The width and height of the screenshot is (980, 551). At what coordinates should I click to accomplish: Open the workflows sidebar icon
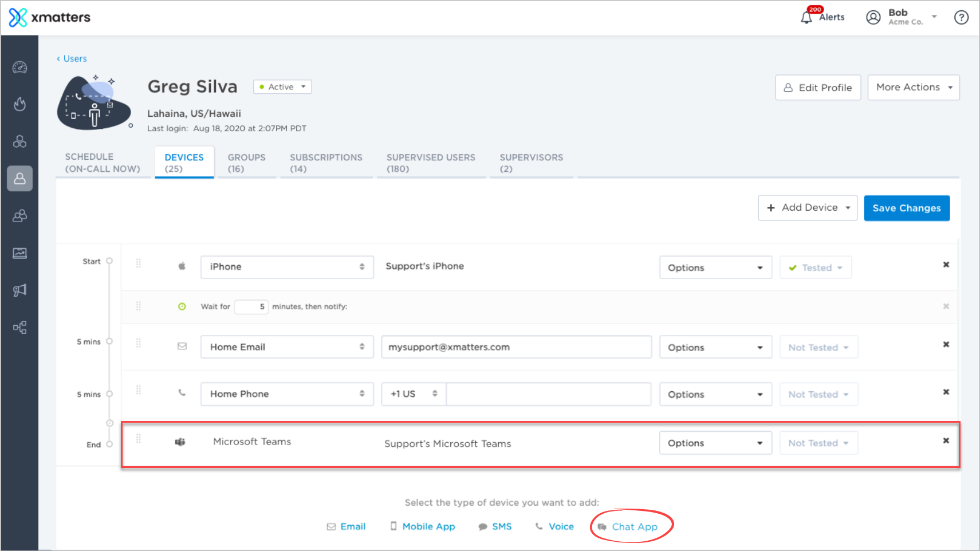(20, 328)
